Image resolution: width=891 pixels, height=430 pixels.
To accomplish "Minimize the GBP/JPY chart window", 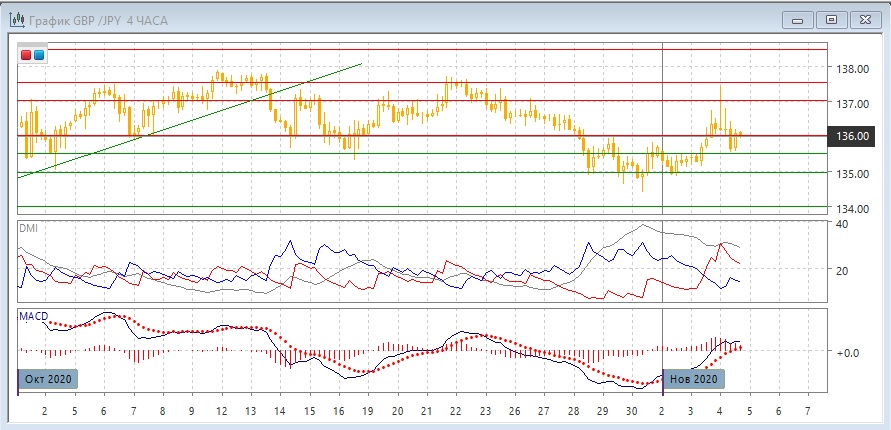I will [x=796, y=19].
